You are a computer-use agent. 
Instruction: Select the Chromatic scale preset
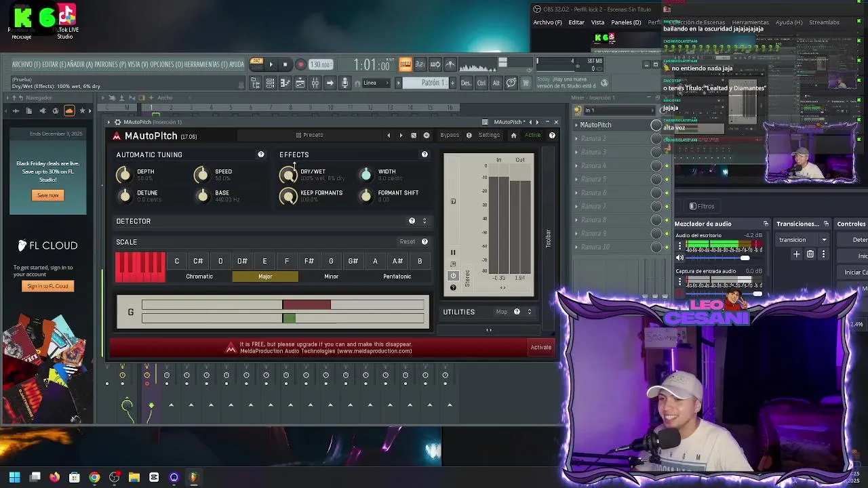(x=199, y=277)
